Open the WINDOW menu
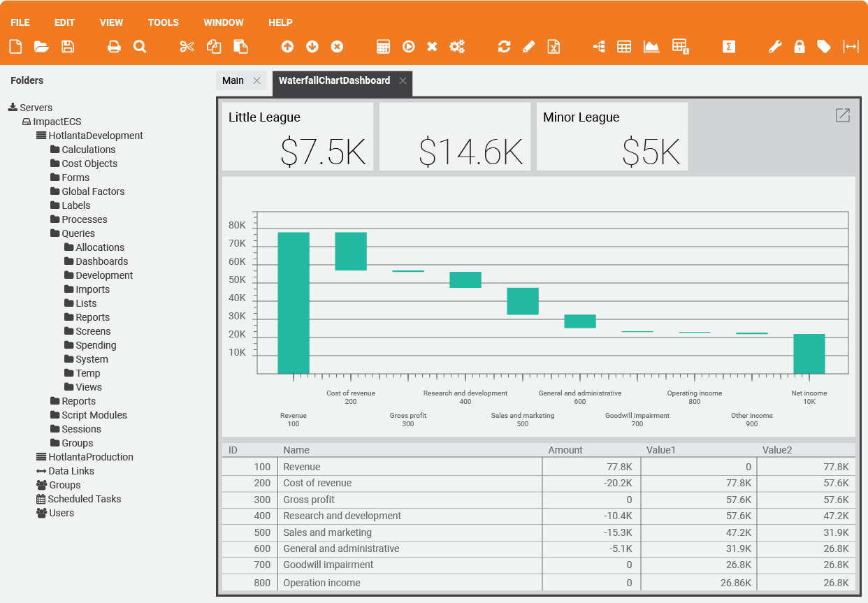This screenshot has width=868, height=603. tap(224, 22)
